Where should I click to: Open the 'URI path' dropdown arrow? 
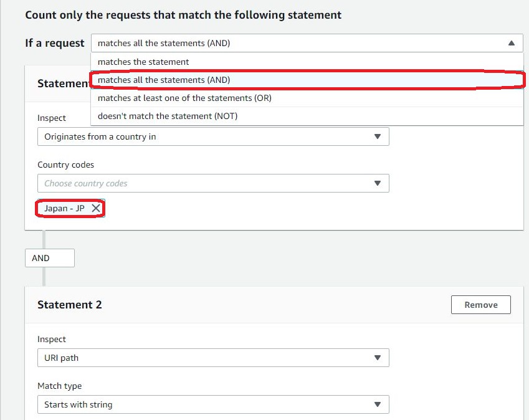click(378, 357)
